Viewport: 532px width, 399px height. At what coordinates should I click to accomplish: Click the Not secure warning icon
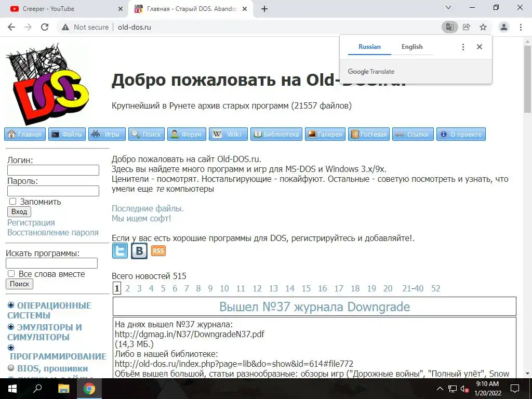click(x=65, y=27)
